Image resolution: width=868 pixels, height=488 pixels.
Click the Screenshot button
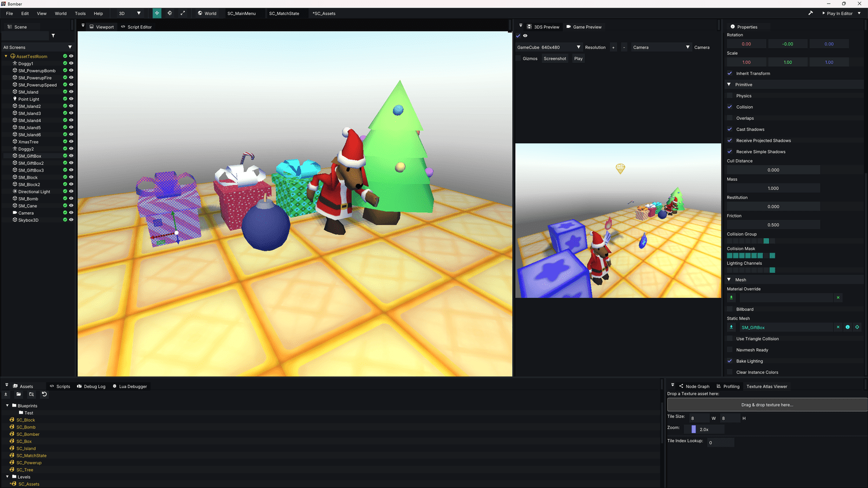(555, 58)
